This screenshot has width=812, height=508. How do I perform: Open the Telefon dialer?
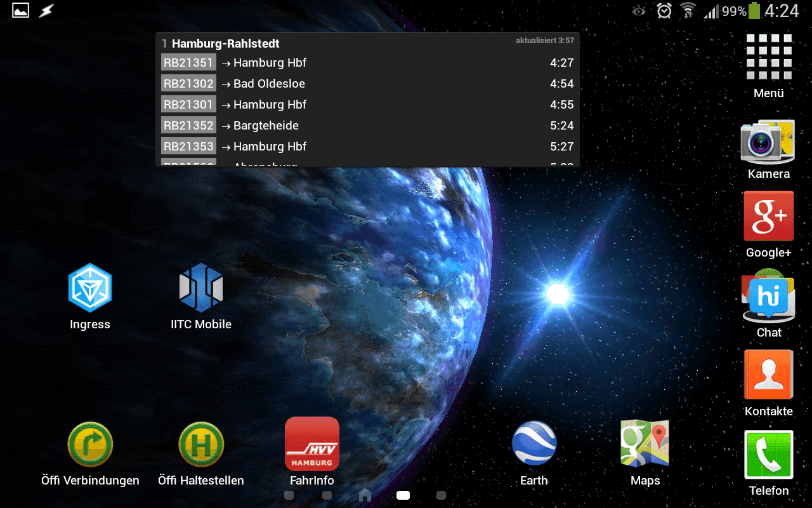point(769,464)
